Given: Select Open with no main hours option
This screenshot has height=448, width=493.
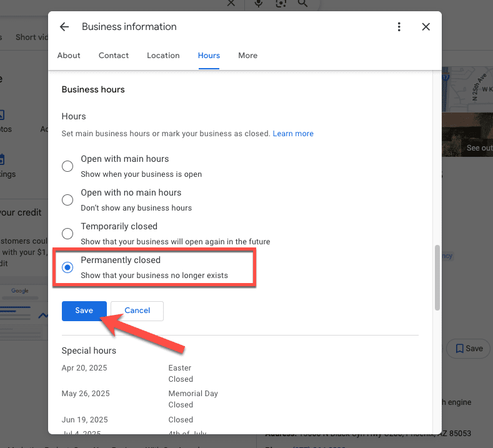Looking at the screenshot, I should click(x=67, y=200).
